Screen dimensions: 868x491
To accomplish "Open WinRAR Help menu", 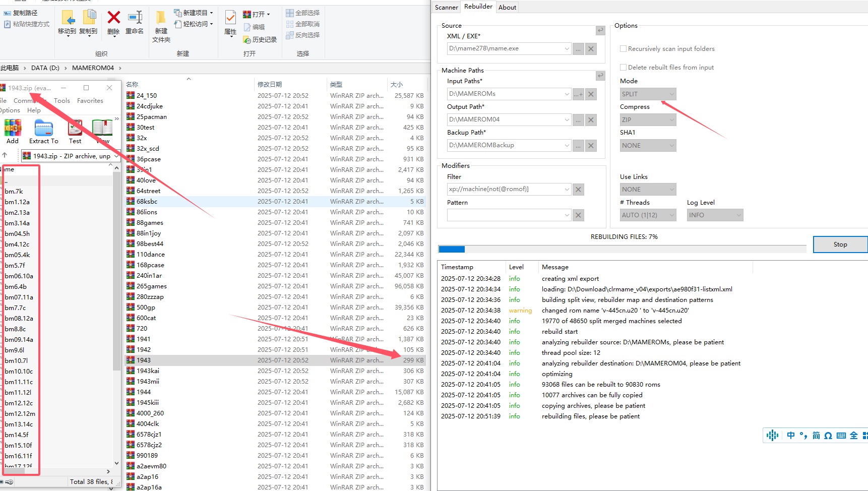I will click(34, 110).
